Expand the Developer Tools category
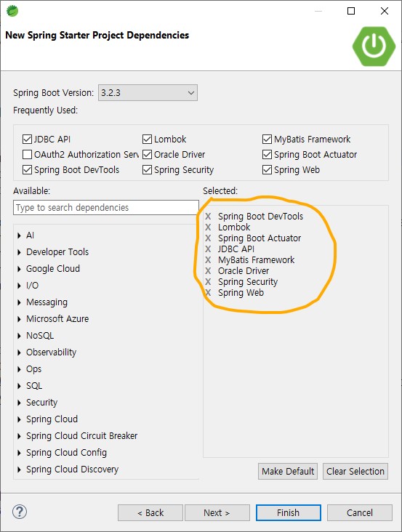This screenshot has width=402, height=532. point(19,252)
